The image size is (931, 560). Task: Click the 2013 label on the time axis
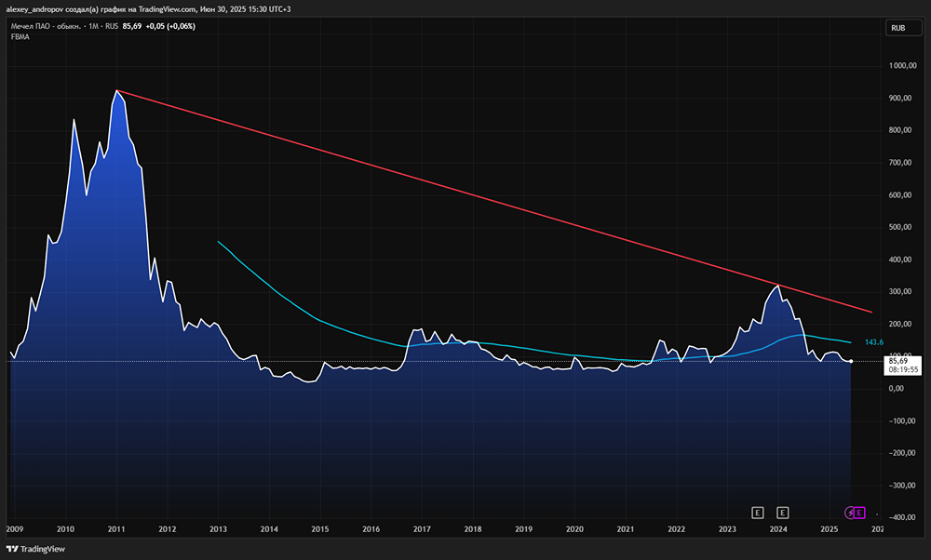point(218,529)
